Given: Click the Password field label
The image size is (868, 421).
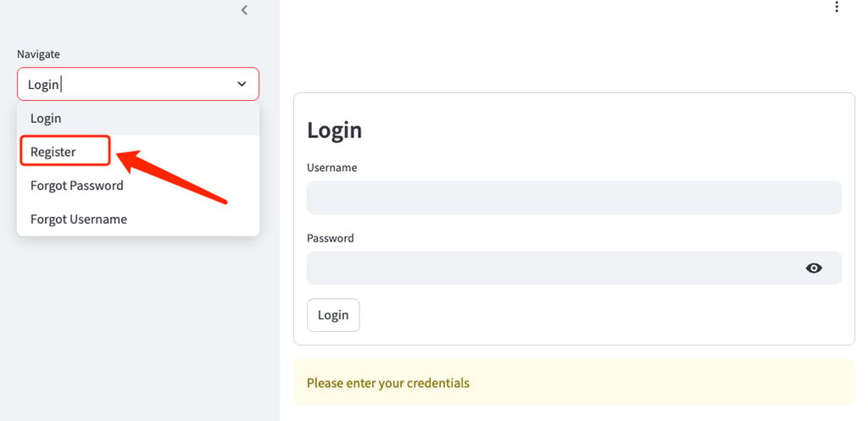Looking at the screenshot, I should [x=331, y=238].
